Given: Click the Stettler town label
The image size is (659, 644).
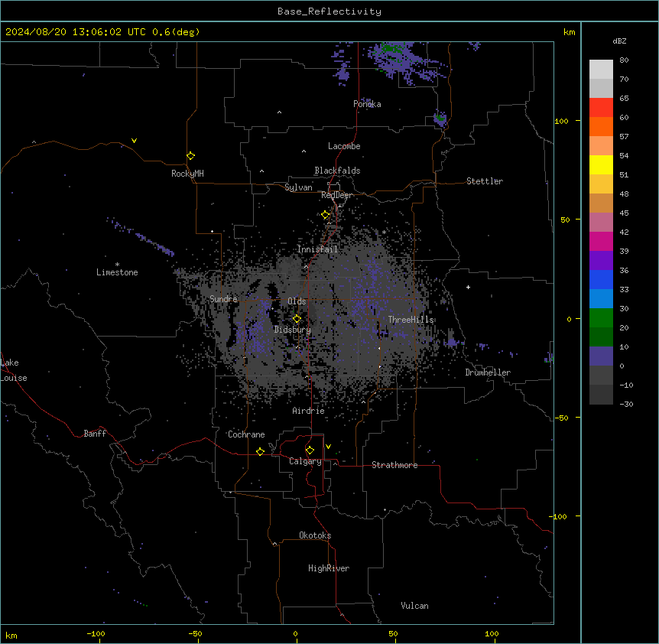Looking at the screenshot, I should (485, 181).
